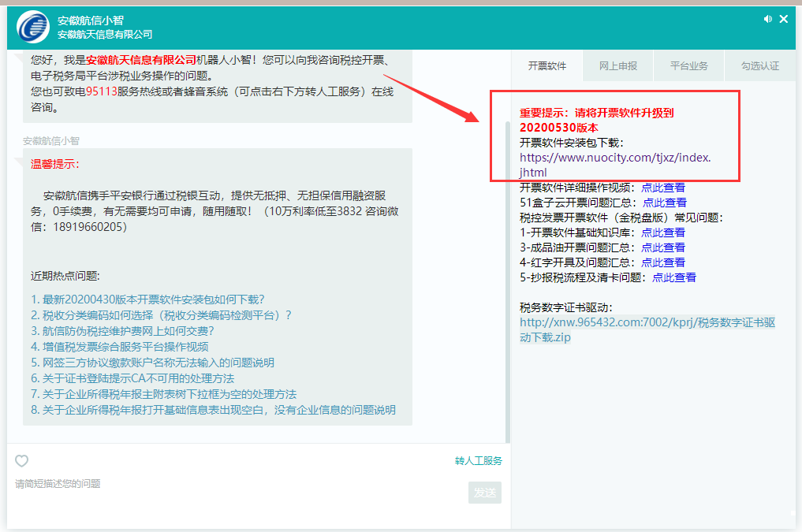The height and width of the screenshot is (532, 802).
Task: Click 转人工服务 to reach a human agent
Action: [478, 461]
